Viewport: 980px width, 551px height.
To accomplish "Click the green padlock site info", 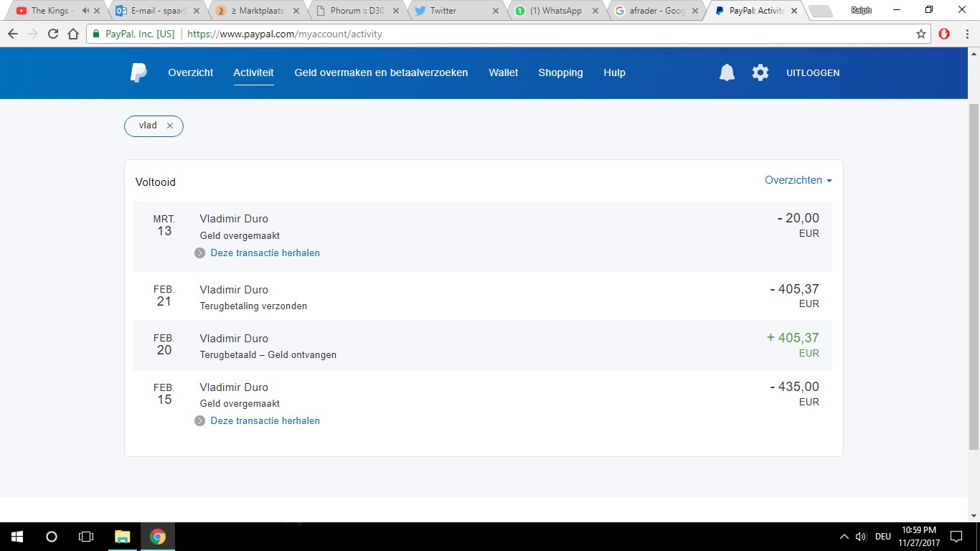I will (x=96, y=34).
